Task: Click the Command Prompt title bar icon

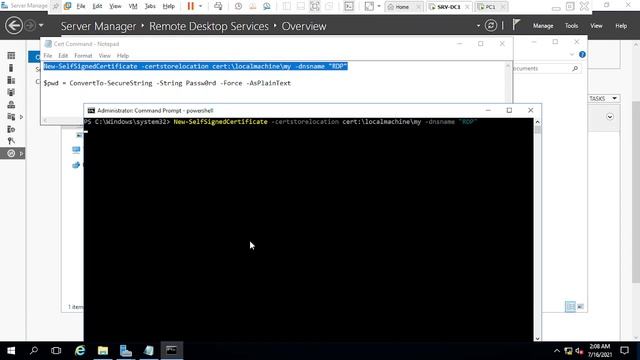Action: coord(91,111)
